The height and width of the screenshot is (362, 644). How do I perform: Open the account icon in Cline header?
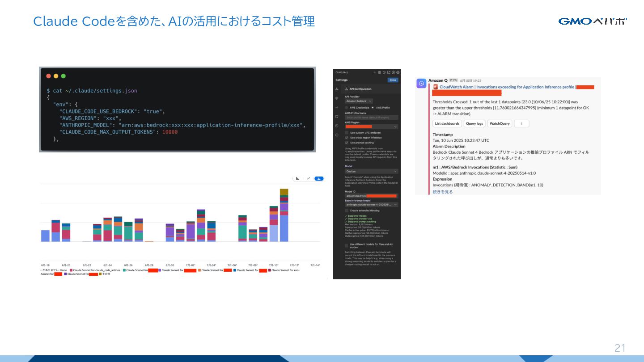pos(393,72)
